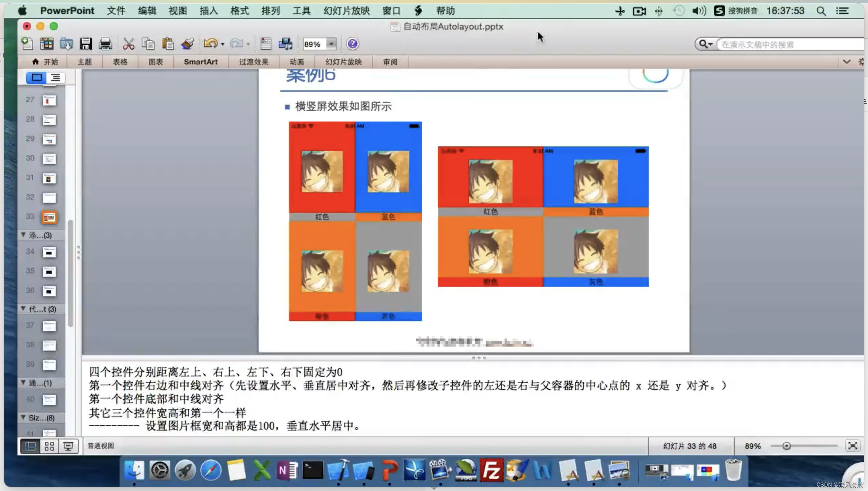Toggle slide thumbnails pane view
The image size is (868, 491).
pyautogui.click(x=36, y=78)
